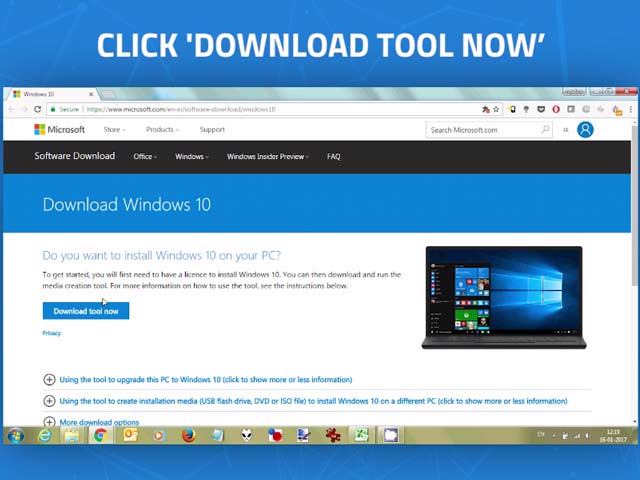Launch Internet Explorer from taskbar

(44, 436)
